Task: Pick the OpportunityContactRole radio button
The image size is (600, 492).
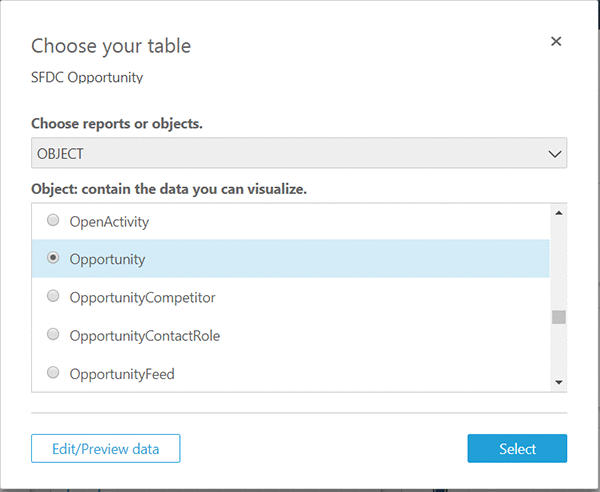Action: (53, 335)
